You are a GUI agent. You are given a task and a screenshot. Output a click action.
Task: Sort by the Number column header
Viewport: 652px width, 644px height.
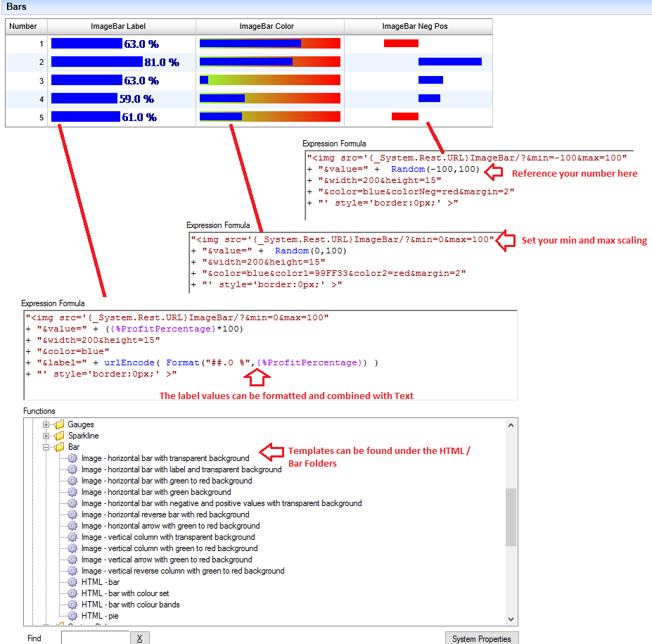[26, 26]
